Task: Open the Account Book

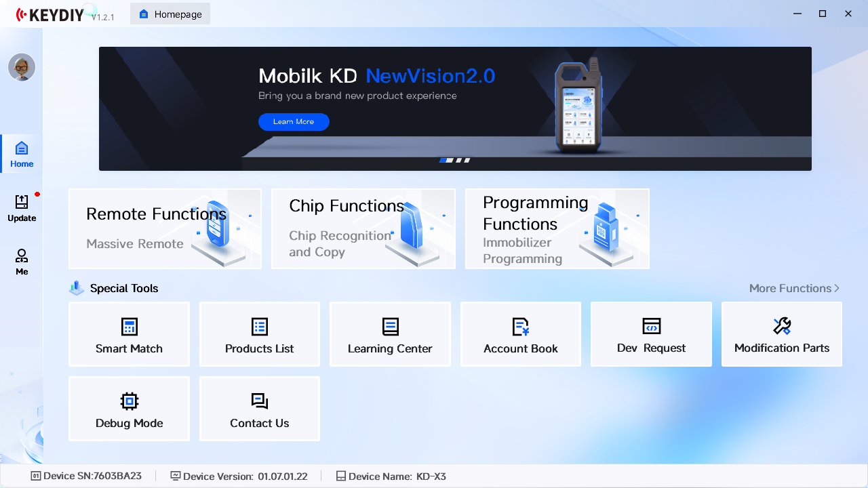Action: click(x=520, y=333)
